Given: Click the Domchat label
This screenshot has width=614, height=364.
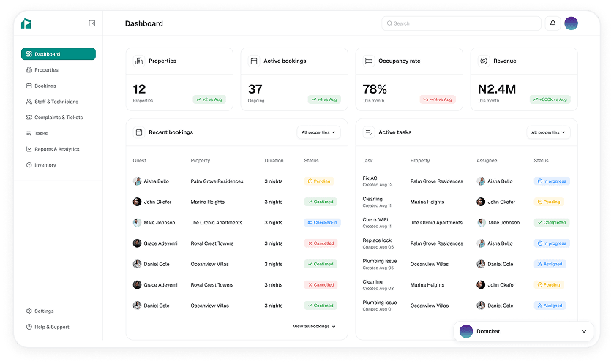Looking at the screenshot, I should (x=488, y=331).
